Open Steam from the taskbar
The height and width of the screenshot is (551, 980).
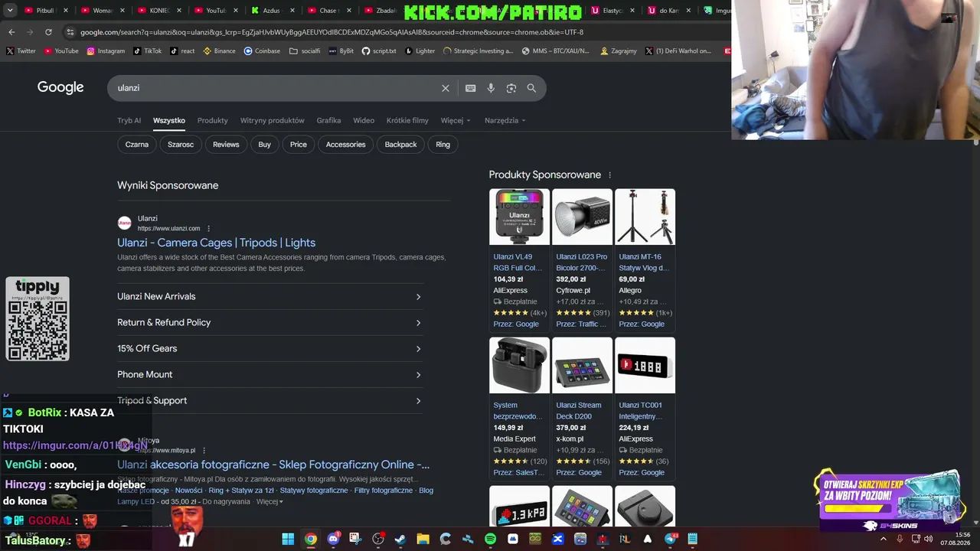coord(400,539)
